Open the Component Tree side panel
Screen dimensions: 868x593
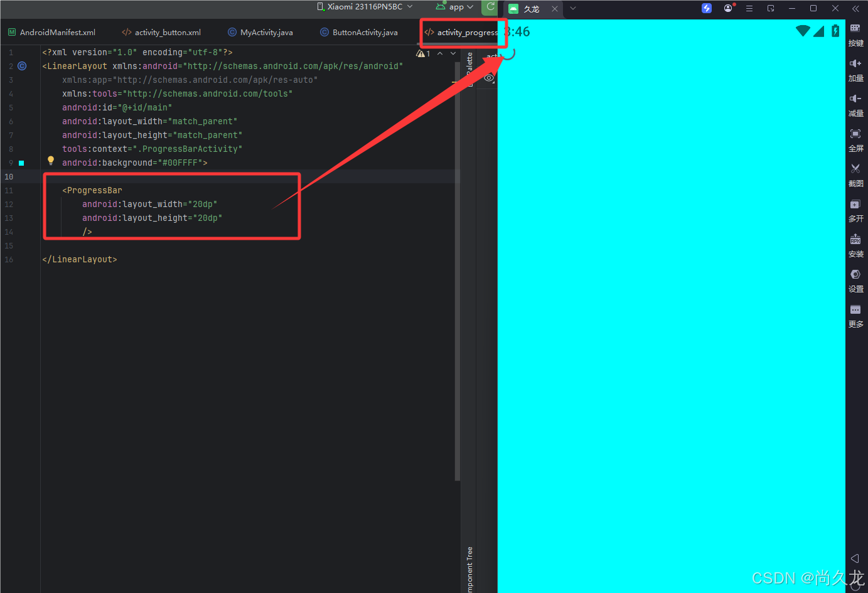coord(469,569)
